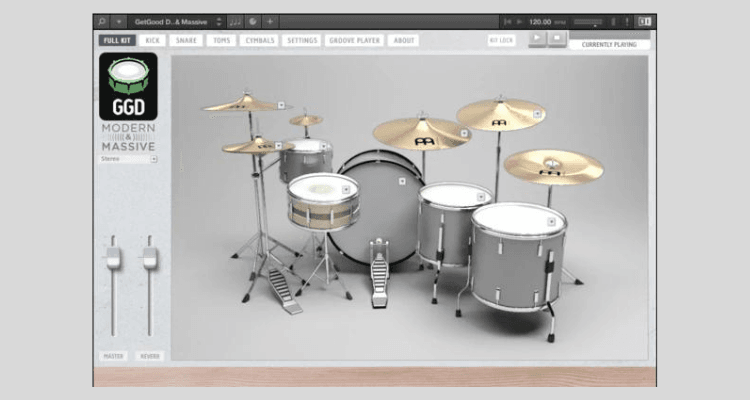
Task: Adjust the top bar volume slider
Action: coord(588,22)
